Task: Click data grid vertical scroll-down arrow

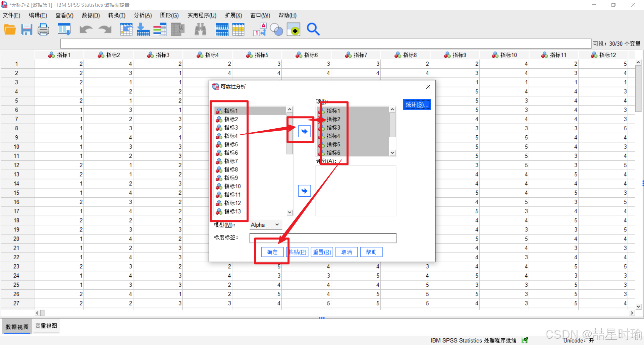Action: 639,306
